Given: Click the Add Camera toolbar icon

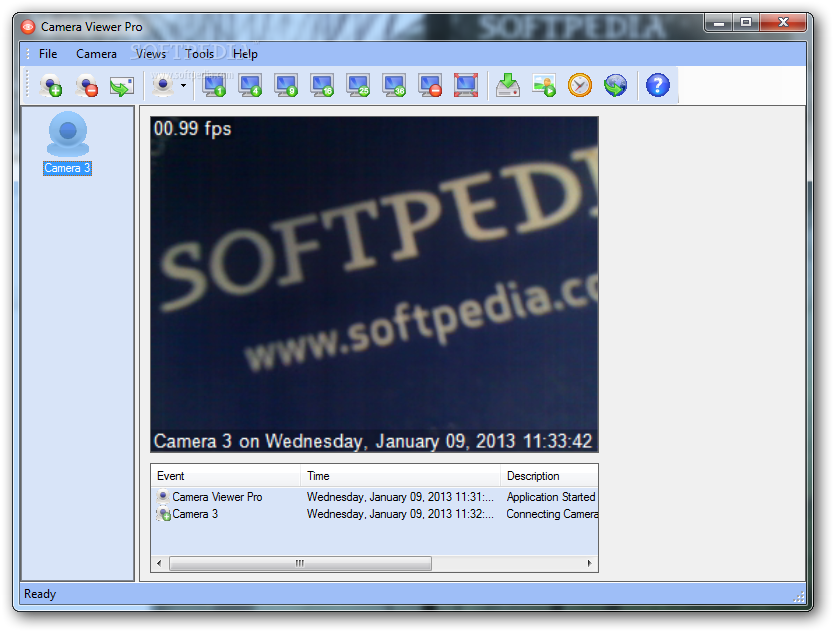Looking at the screenshot, I should 51,85.
